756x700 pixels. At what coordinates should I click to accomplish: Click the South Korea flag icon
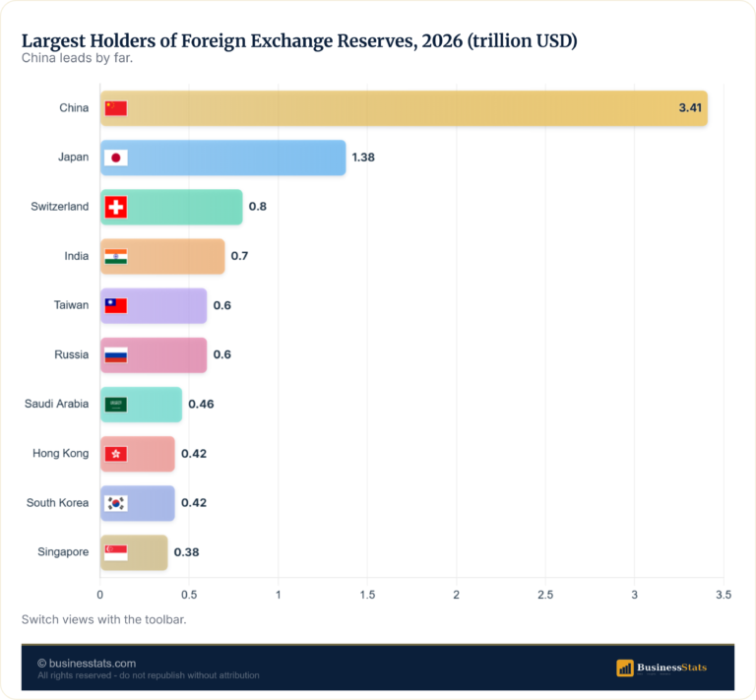click(x=116, y=503)
